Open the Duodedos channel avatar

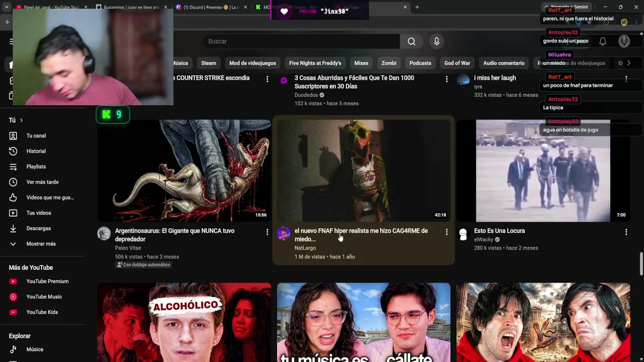[x=284, y=80]
